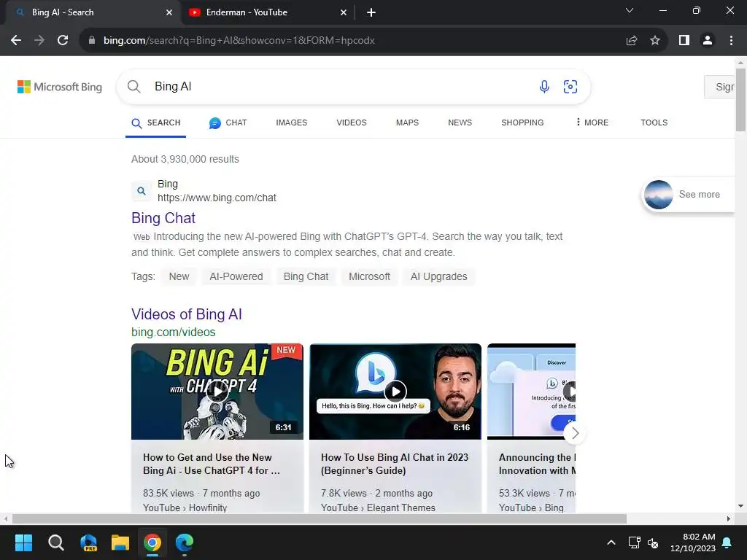Viewport: 747px width, 560px height.
Task: Launch the Edge PRE icon on the taskbar
Action: 88,542
